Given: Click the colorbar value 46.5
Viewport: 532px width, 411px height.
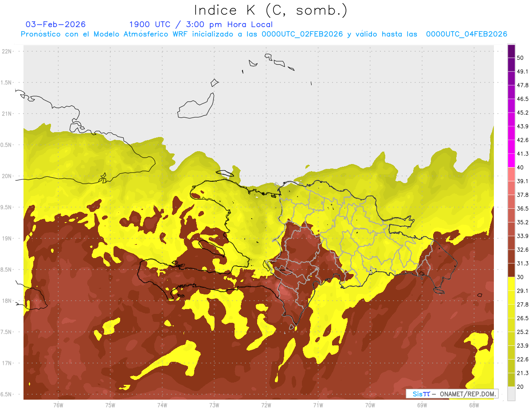Looking at the screenshot, I should click(x=523, y=99).
